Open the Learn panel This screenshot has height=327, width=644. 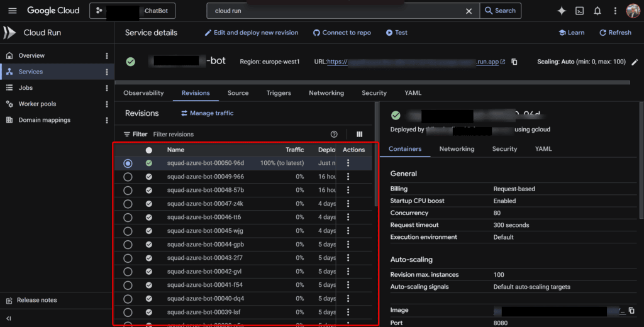[x=571, y=33]
